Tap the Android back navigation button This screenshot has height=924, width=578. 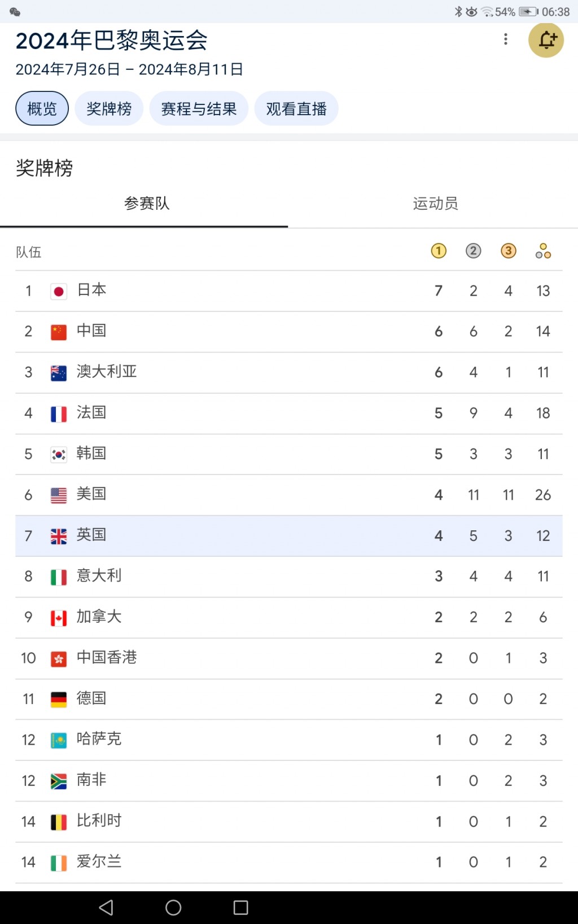[106, 907]
